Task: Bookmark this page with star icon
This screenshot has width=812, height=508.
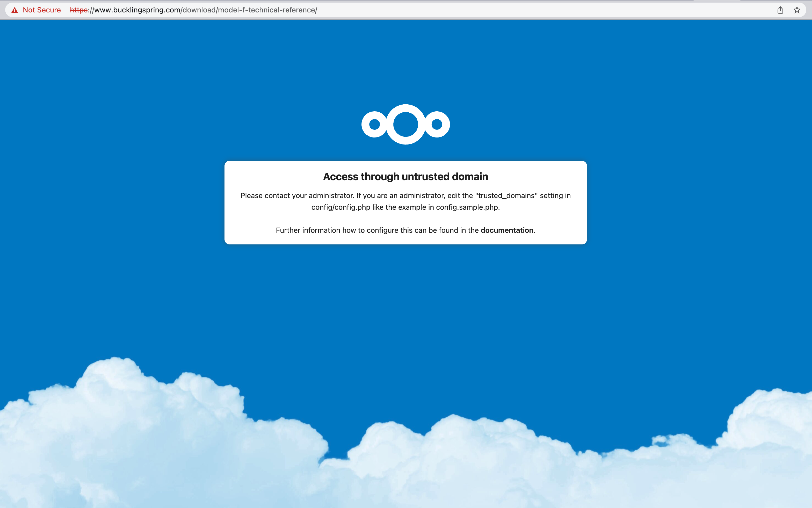Action: click(796, 10)
